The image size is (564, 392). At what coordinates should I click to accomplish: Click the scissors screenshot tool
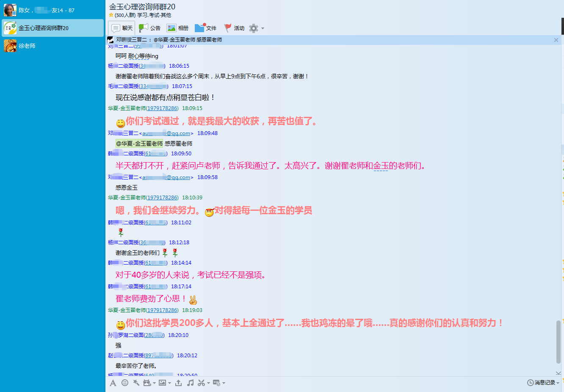201,383
